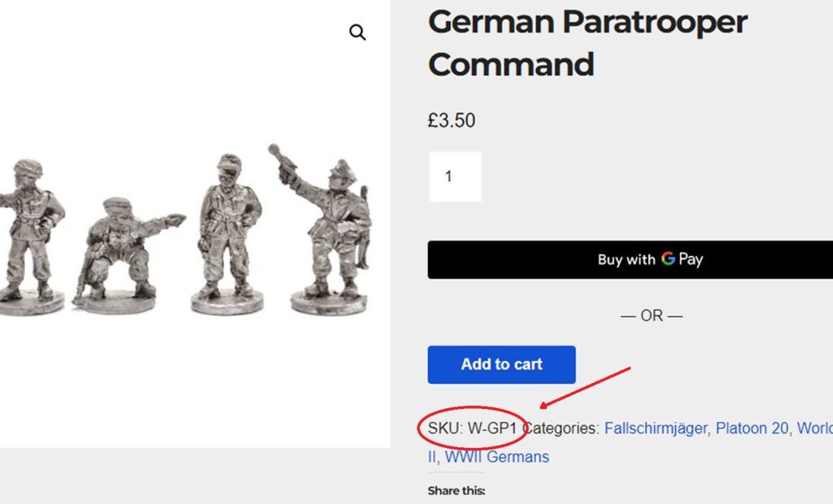Click the £3.50 price text
Viewport: 833px width, 504px height.
click(451, 121)
